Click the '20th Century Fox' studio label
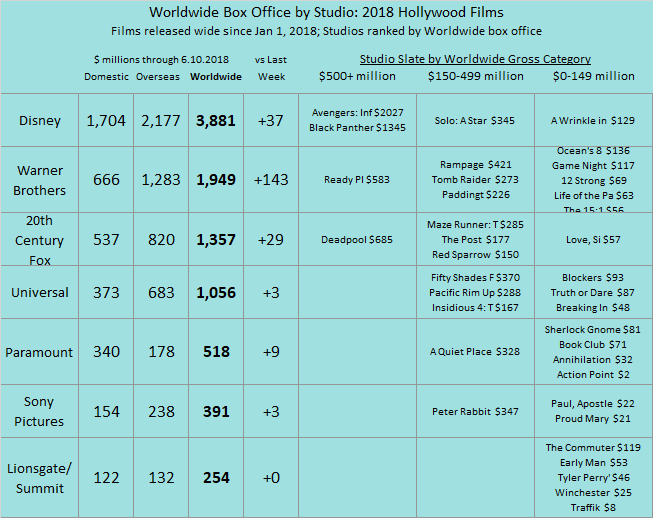 (x=40, y=240)
